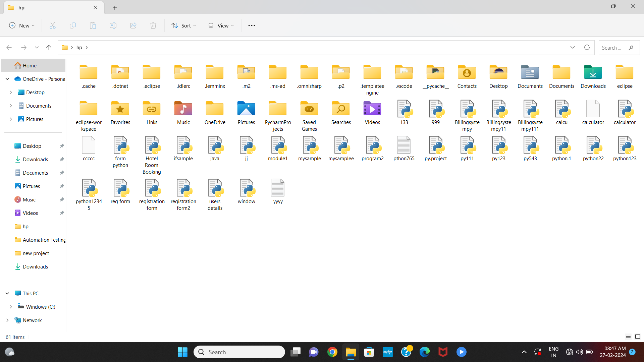
Task: Click the Delete trash icon in toolbar
Action: [x=153, y=25]
